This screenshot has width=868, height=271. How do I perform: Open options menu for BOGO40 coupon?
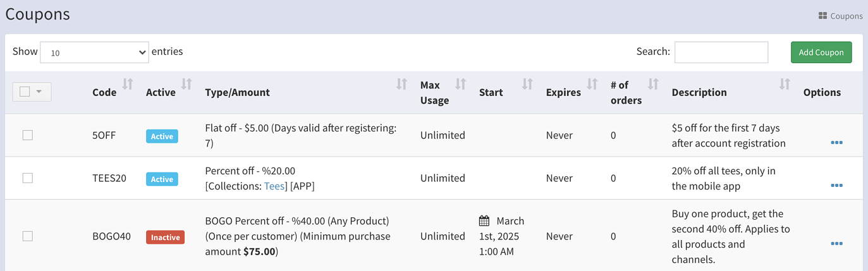click(x=836, y=244)
